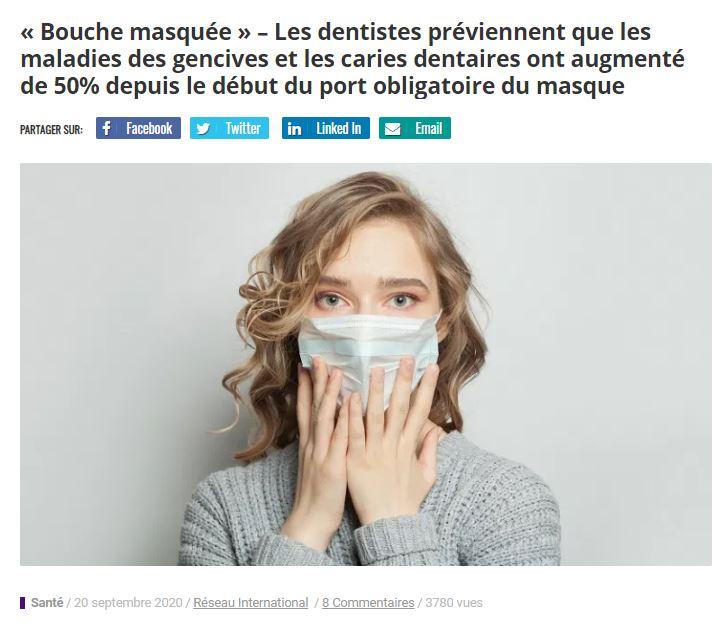This screenshot has width=718, height=630.
Task: Click the Twitter bird icon
Action: pos(202,129)
